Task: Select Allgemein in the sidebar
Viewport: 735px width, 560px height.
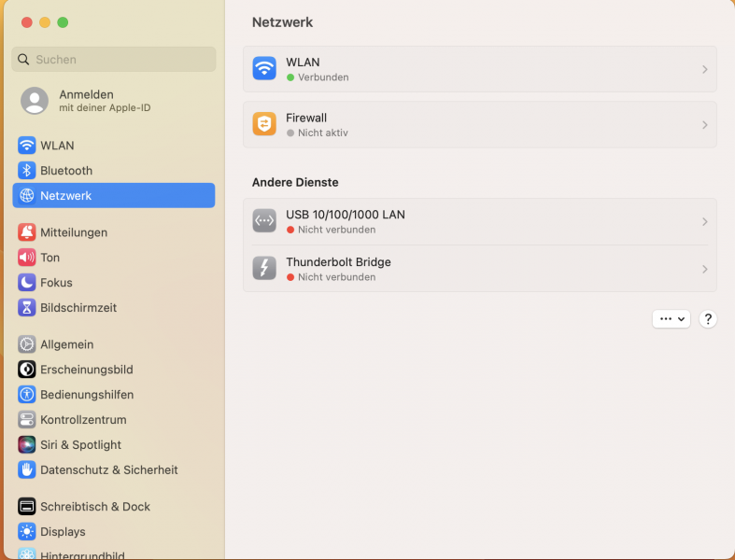Action: 66,344
